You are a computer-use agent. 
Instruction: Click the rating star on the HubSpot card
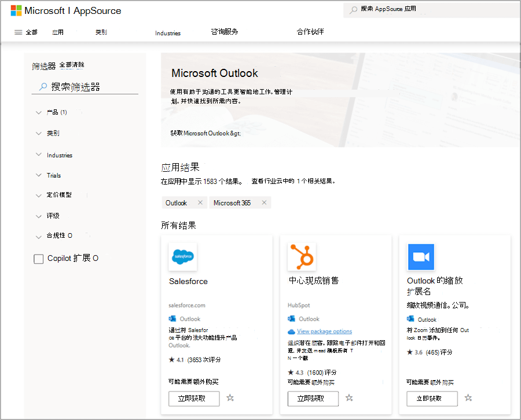click(x=291, y=372)
